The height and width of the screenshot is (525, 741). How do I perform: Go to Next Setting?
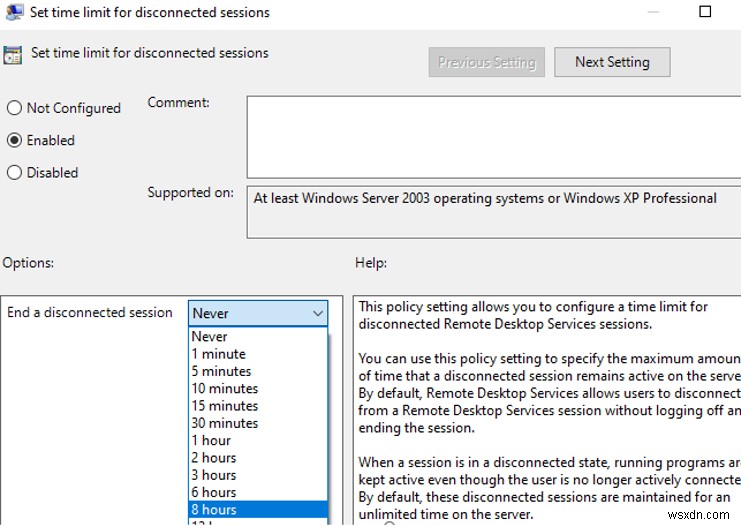click(612, 62)
